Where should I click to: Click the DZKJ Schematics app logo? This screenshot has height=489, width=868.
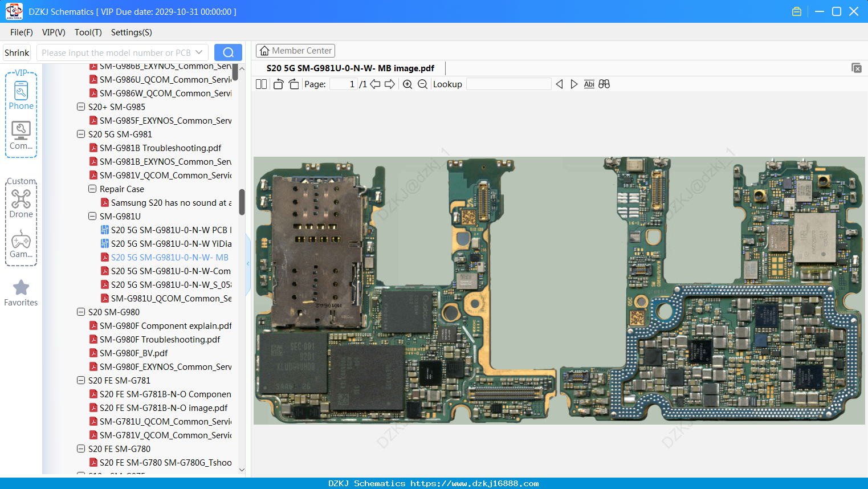[14, 11]
